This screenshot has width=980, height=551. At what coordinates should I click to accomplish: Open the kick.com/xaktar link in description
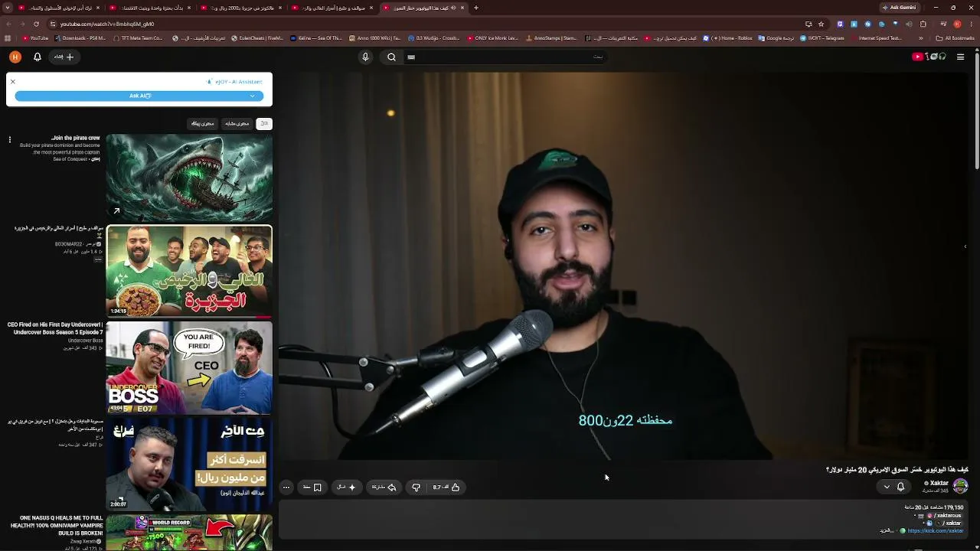point(936,531)
